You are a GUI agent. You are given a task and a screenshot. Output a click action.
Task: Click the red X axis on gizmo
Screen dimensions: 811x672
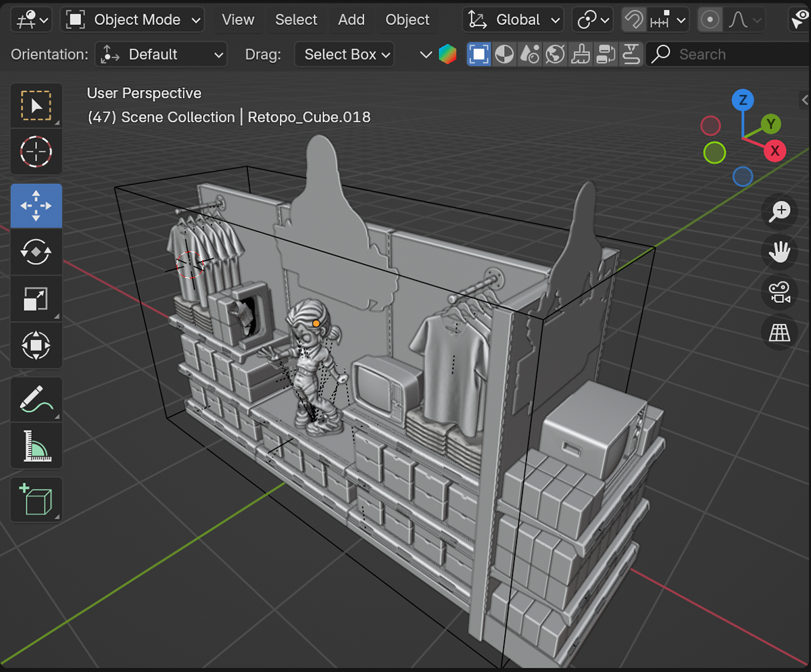[x=775, y=150]
